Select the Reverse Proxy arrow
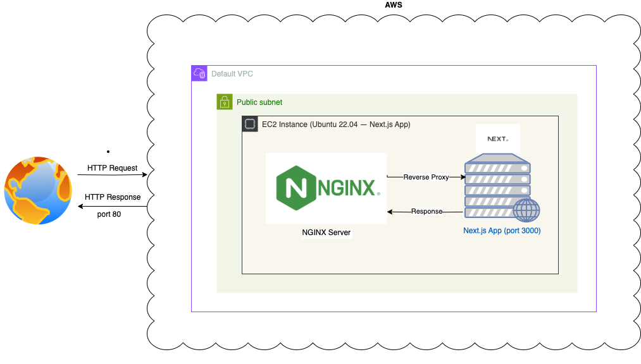Screen dimensions: 641x364 [427, 177]
